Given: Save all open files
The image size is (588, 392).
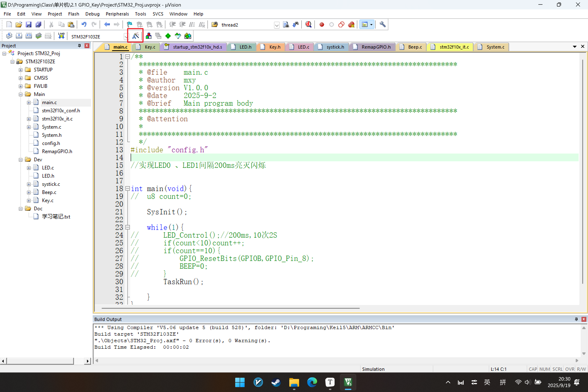Looking at the screenshot, I should point(38,24).
